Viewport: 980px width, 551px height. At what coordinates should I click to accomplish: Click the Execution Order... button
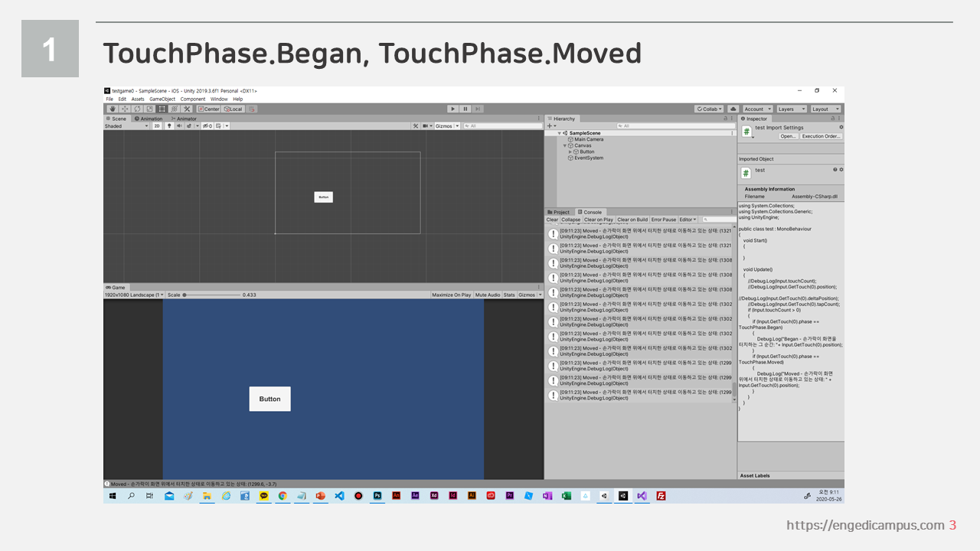822,136
